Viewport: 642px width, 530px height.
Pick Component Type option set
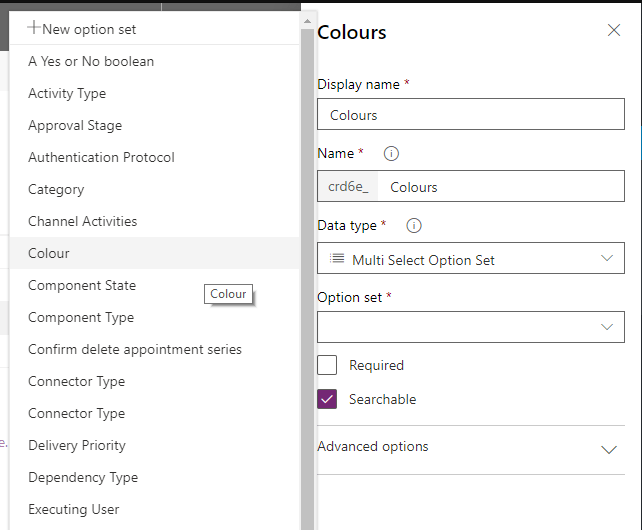(155, 317)
